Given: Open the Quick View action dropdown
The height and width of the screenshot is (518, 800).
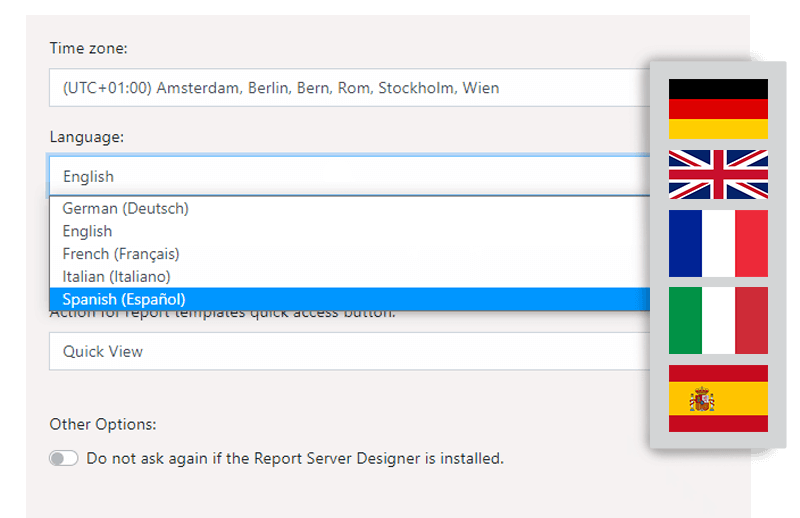Looking at the screenshot, I should 349,351.
